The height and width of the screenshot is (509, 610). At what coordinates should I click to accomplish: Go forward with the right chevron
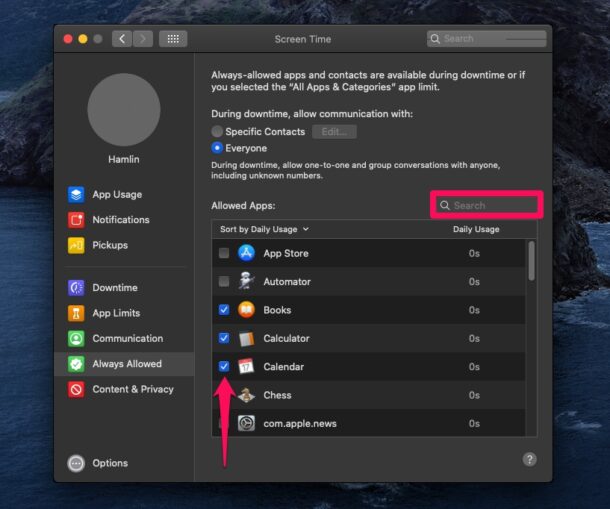coord(143,39)
